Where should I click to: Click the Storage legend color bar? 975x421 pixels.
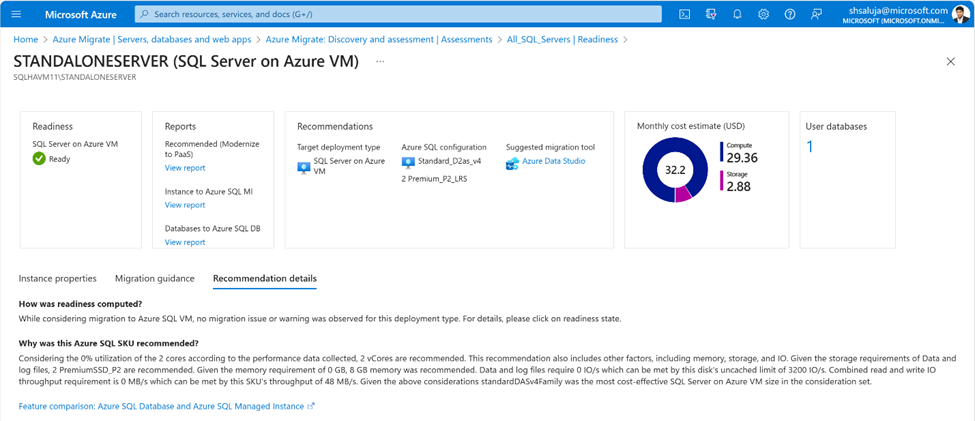point(721,182)
